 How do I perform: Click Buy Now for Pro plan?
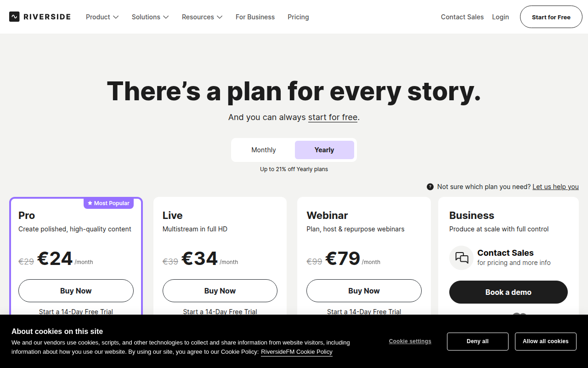point(76,291)
